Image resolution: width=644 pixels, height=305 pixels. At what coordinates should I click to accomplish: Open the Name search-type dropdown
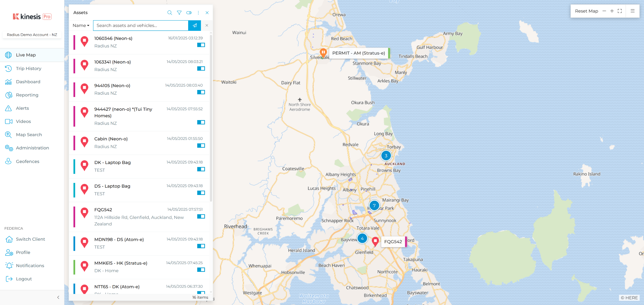point(81,25)
